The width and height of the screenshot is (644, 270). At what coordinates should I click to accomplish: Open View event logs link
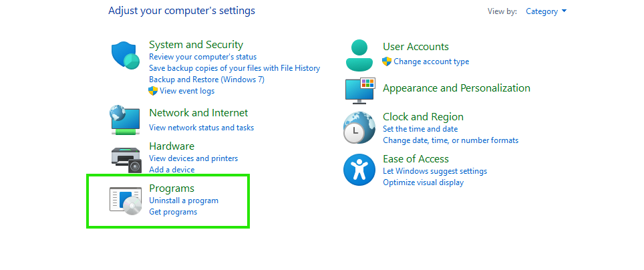[x=187, y=91]
